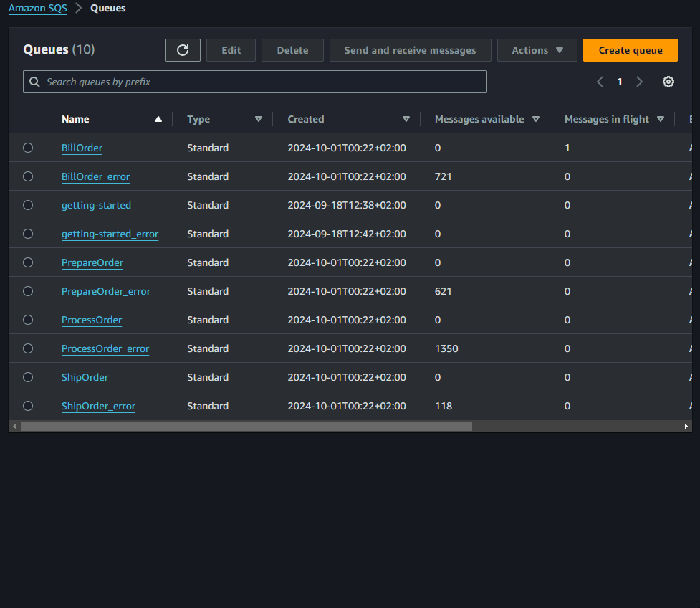The image size is (700, 608).
Task: Refresh the queues list
Action: coord(182,49)
